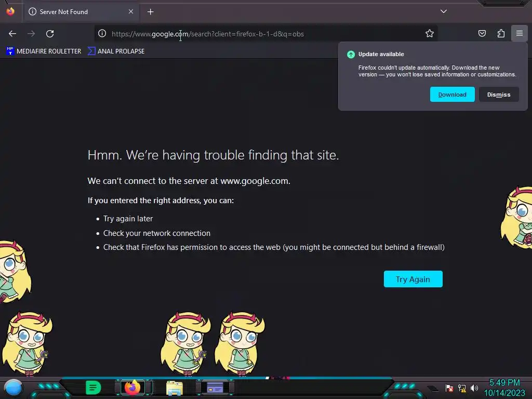Click the green update arrow icon
This screenshot has width=532, height=399.
(x=351, y=54)
